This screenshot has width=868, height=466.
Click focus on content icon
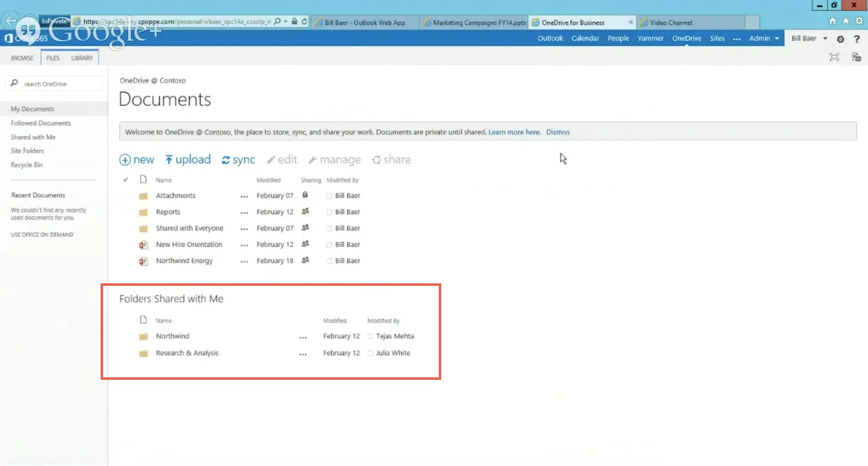tap(834, 57)
